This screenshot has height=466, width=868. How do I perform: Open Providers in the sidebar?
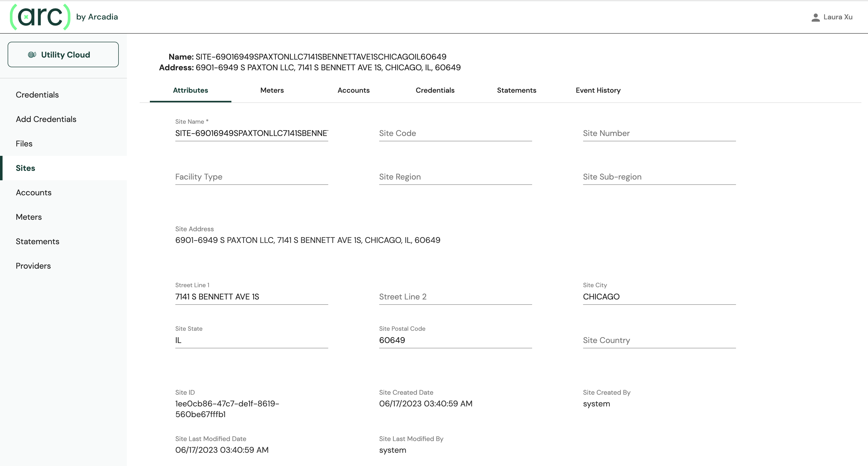click(x=33, y=266)
